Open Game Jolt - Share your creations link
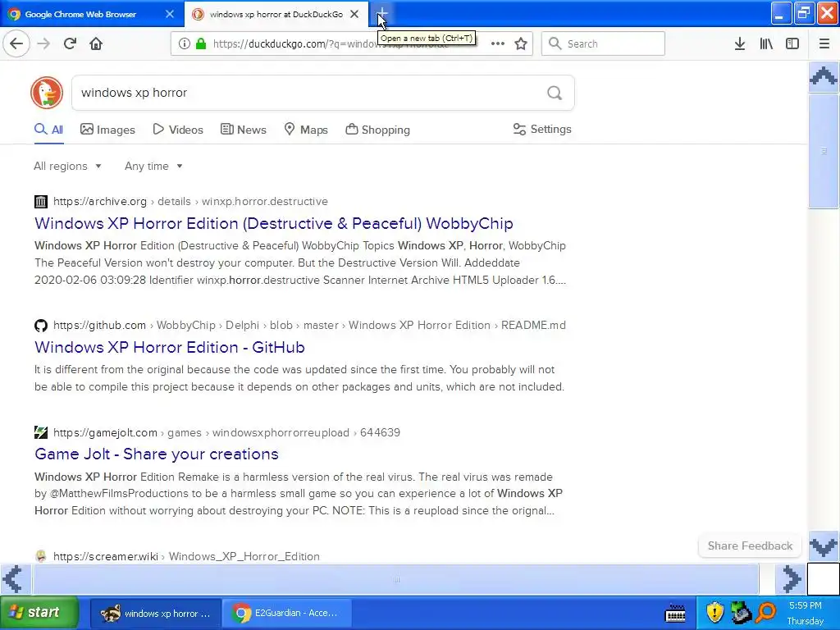The height and width of the screenshot is (630, 840). click(x=157, y=454)
